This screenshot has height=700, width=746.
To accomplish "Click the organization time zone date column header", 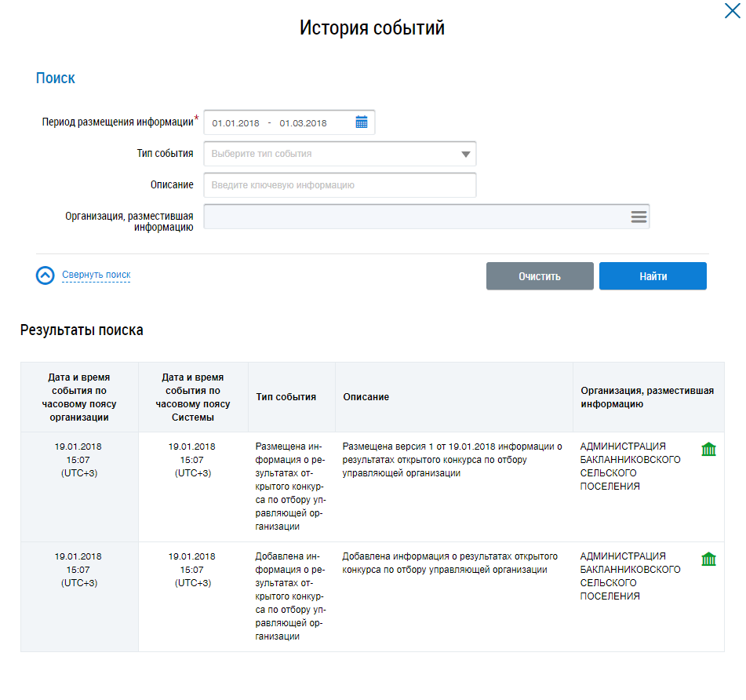I will point(78,397).
